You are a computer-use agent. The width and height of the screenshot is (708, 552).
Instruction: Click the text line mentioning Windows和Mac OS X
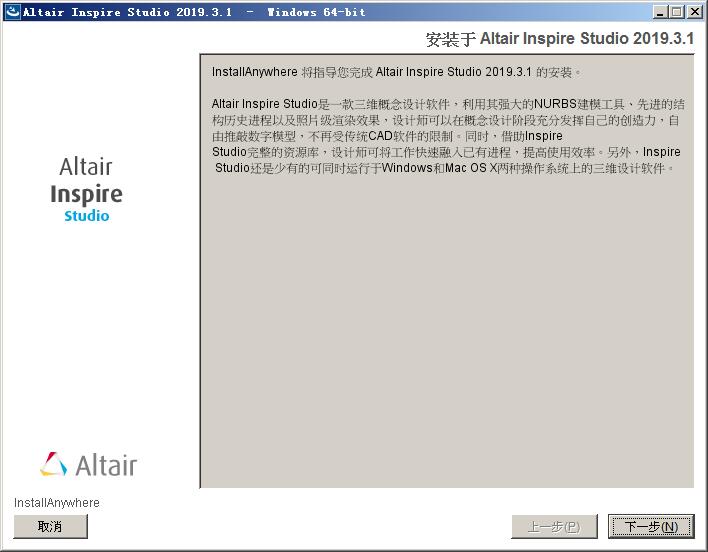(445, 168)
